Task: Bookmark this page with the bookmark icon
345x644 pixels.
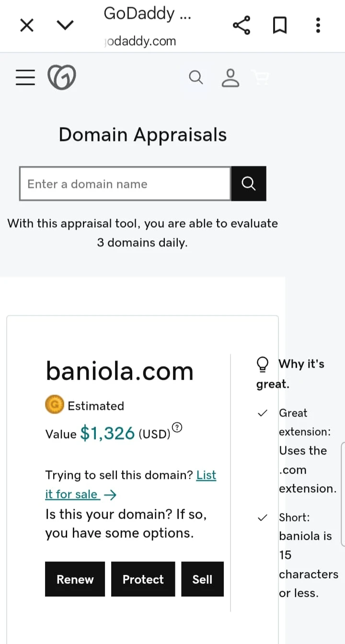Action: [279, 25]
